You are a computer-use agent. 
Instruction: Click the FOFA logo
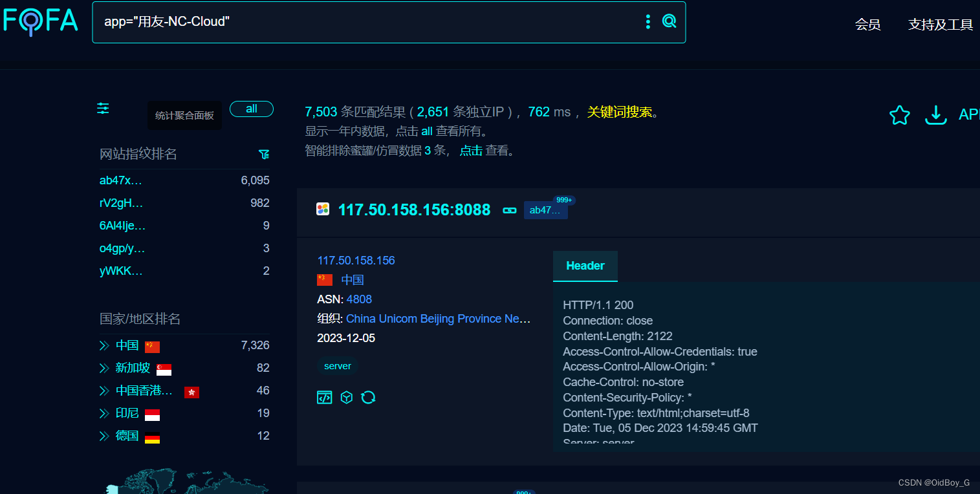tap(40, 21)
